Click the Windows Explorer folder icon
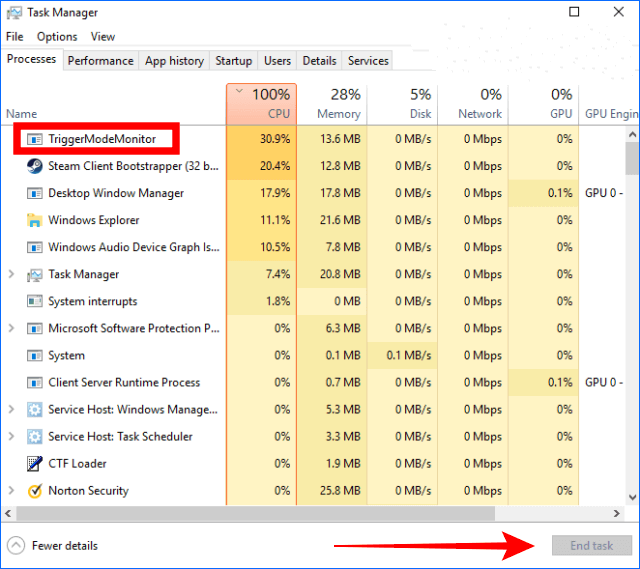The image size is (640, 569). [35, 220]
